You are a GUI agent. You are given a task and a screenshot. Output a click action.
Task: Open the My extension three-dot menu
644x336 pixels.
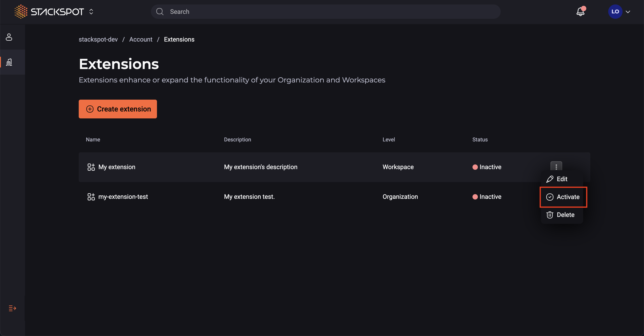556,166
